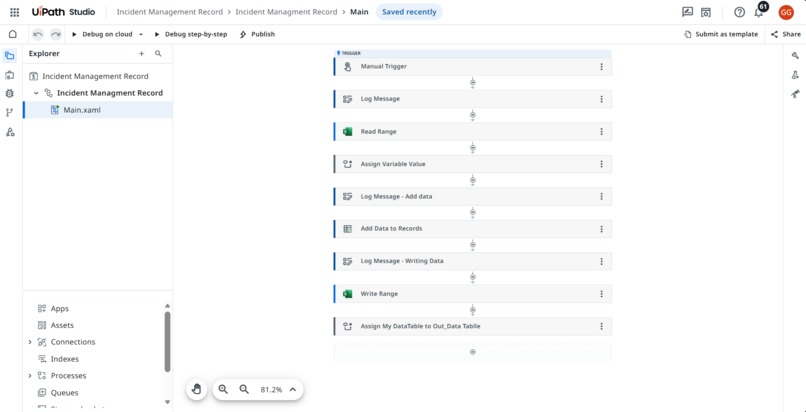Open the icon below the flask icon

pos(795,93)
